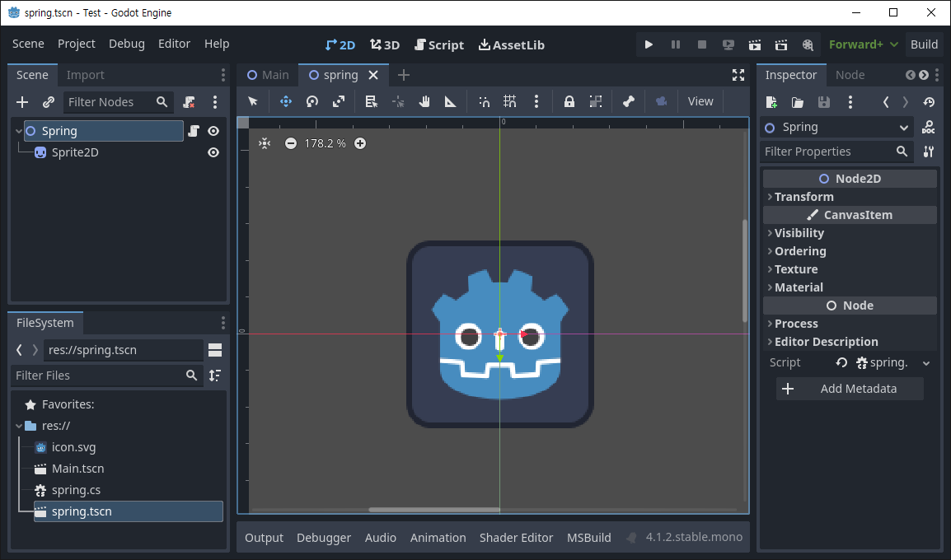Viewport: 951px width, 560px height.
Task: Activate the Rotate Mode tool
Action: (312, 101)
